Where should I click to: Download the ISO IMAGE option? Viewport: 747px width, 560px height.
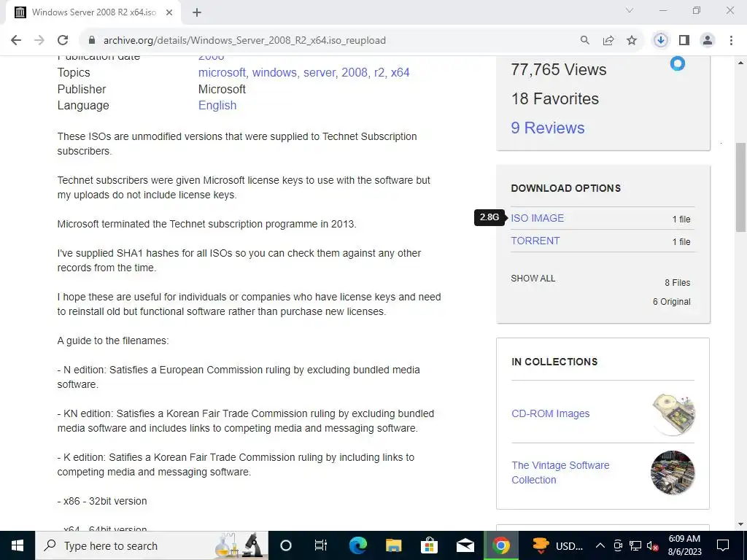(x=538, y=218)
